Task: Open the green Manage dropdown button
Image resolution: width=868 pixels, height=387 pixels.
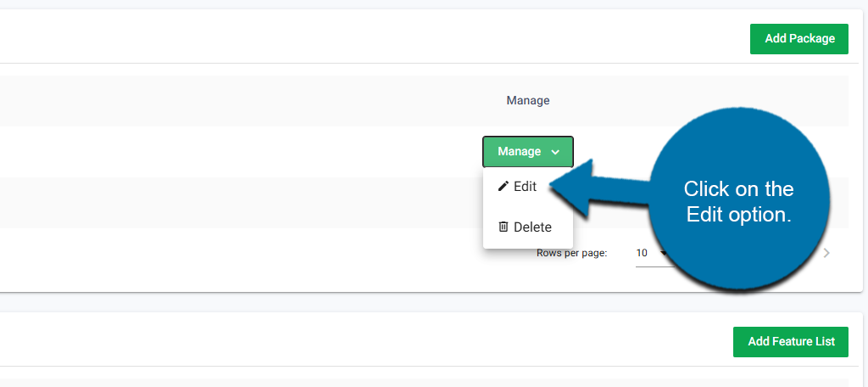Action: point(528,152)
